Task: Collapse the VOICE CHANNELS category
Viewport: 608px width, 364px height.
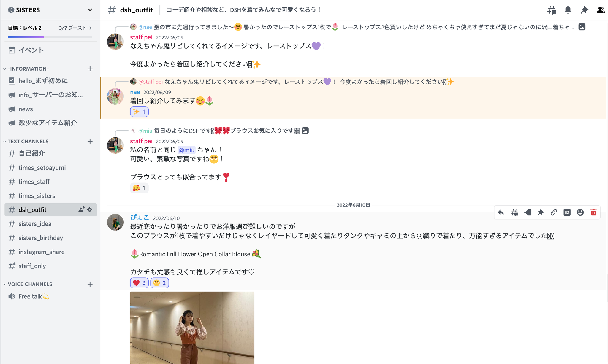Action: (x=28, y=284)
